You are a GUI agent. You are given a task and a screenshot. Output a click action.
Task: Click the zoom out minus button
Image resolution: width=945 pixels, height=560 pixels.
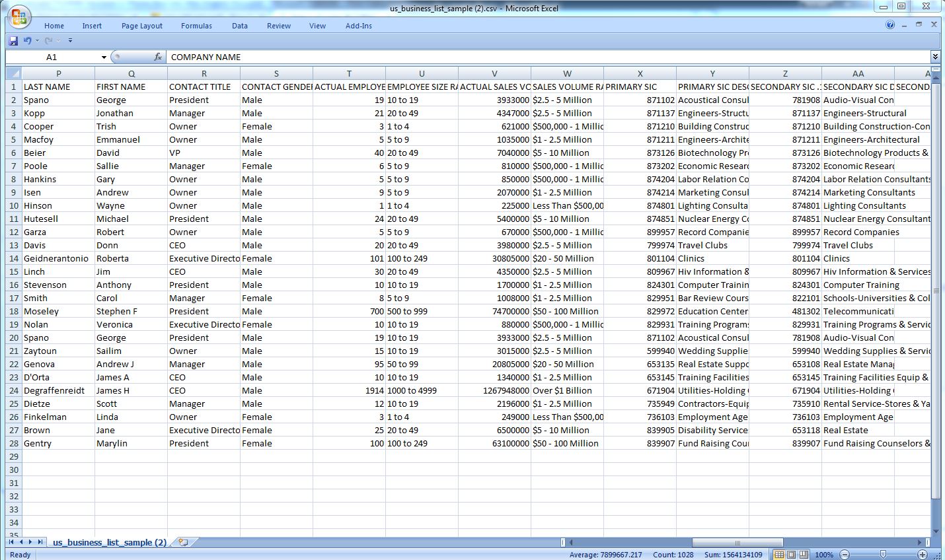844,555
